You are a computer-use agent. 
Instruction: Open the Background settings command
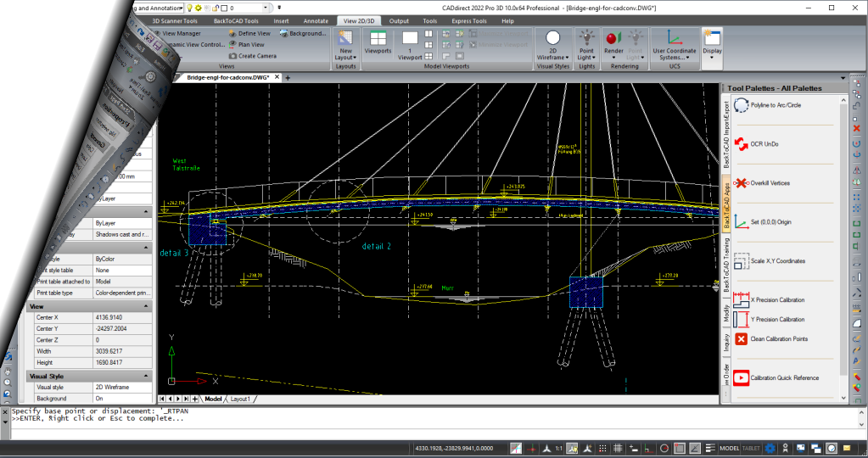pos(304,33)
